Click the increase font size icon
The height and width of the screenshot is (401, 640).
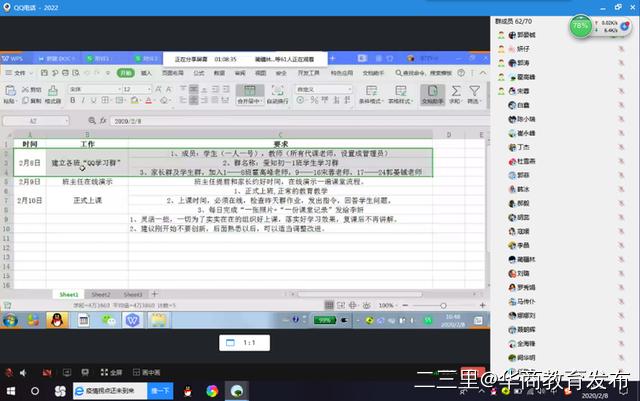coord(158,89)
